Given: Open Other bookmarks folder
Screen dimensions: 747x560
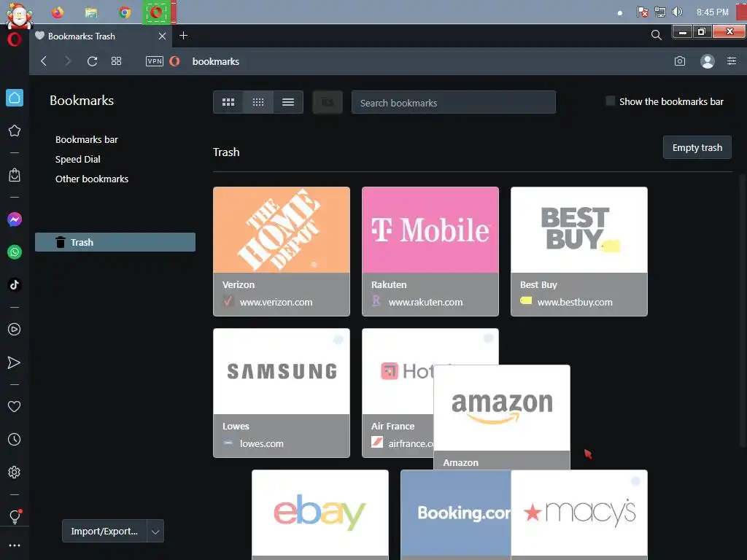Looking at the screenshot, I should click(x=91, y=179).
